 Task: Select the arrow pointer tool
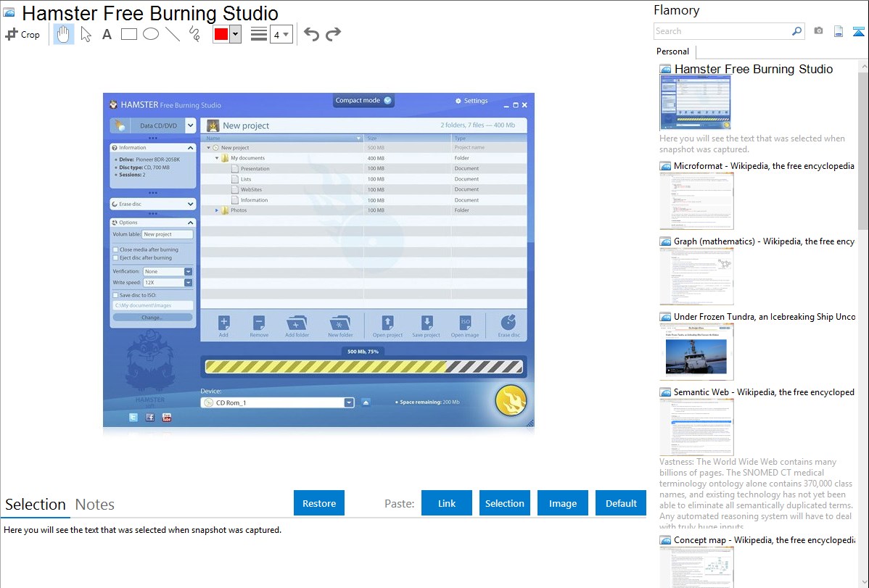click(x=86, y=34)
